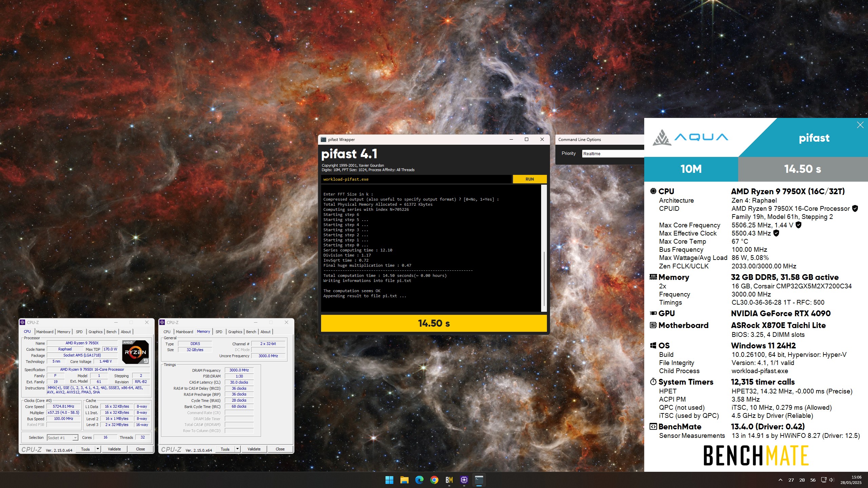Open Graphics tab in left CPU-Z

tap(96, 332)
